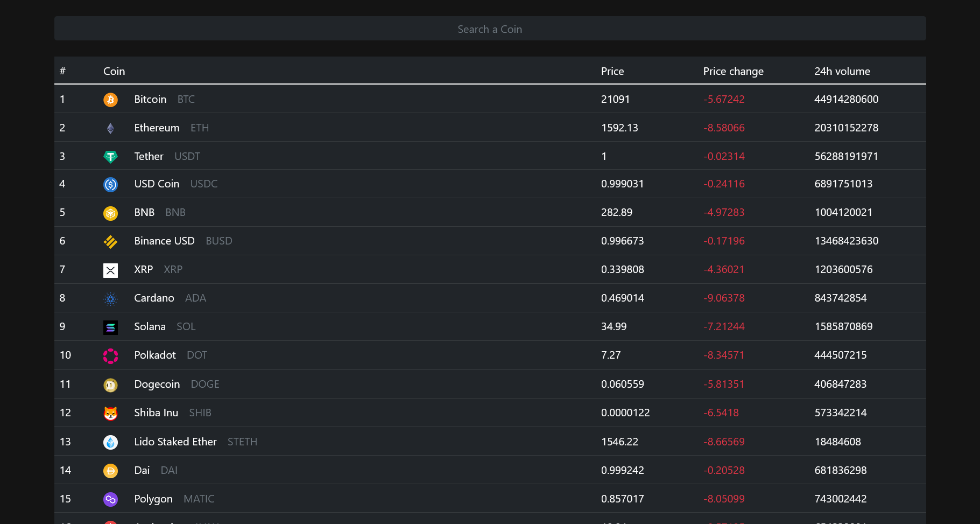Viewport: 980px width, 524px height.
Task: Click Solana's price 34.99
Action: 614,326
